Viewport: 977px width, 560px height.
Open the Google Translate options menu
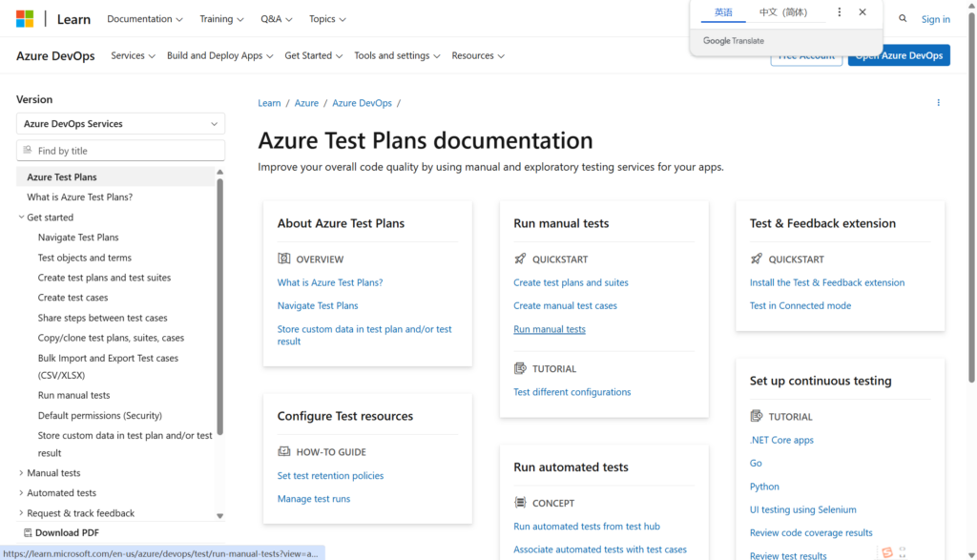pyautogui.click(x=840, y=12)
